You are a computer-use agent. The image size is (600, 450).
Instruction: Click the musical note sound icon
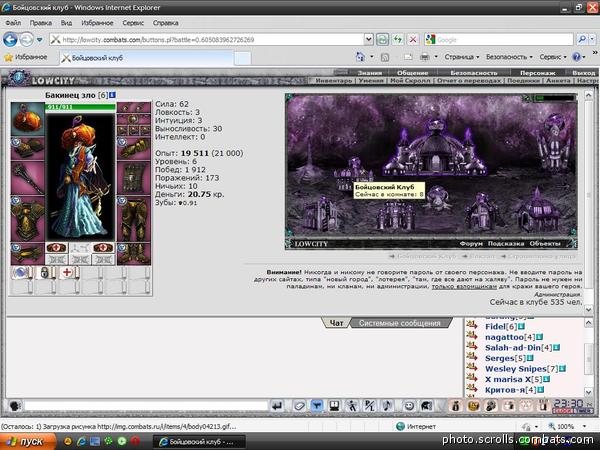(x=387, y=406)
